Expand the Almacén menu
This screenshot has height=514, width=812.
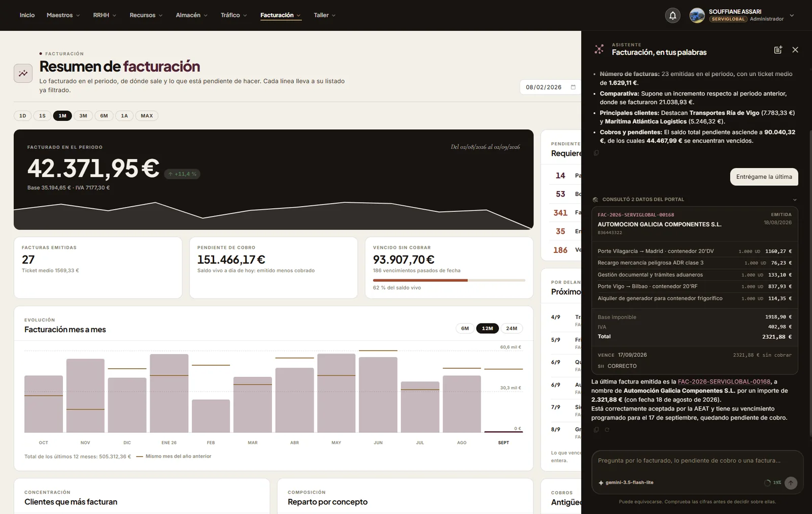[191, 15]
